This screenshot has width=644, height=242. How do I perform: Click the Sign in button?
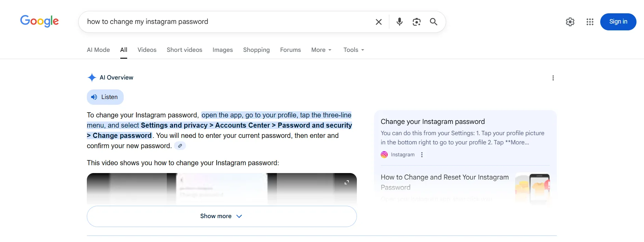tap(618, 22)
